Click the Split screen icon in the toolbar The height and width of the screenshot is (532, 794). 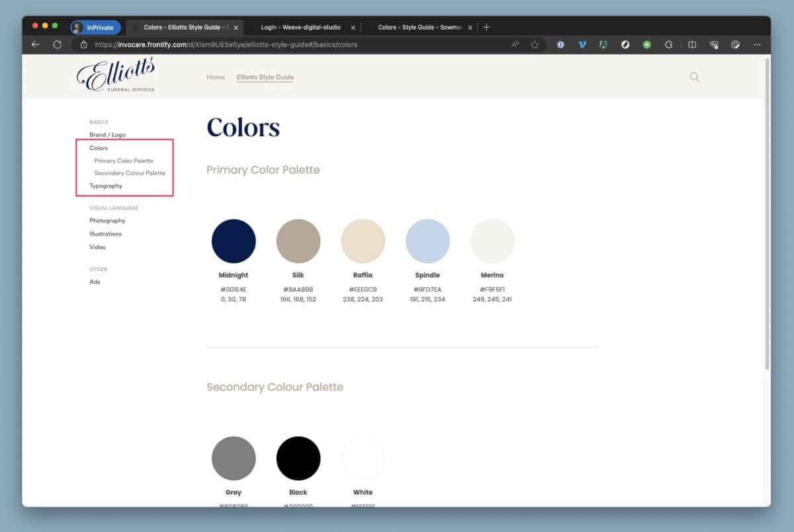[x=691, y=44]
